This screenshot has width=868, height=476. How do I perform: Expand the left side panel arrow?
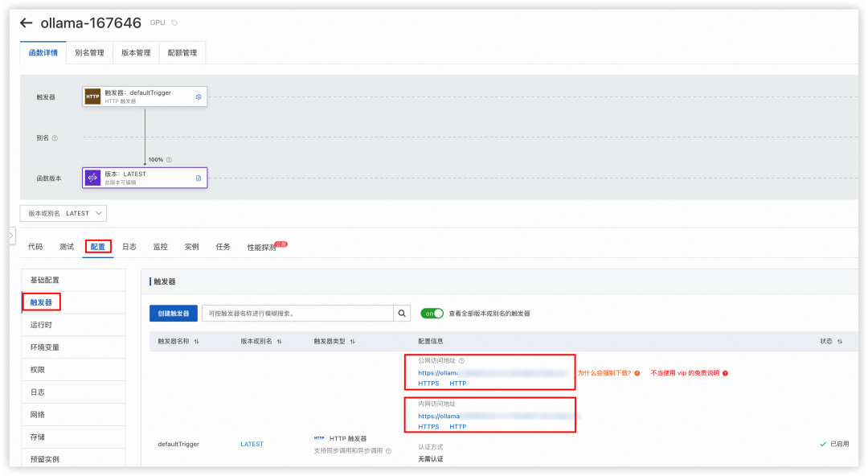click(11, 236)
